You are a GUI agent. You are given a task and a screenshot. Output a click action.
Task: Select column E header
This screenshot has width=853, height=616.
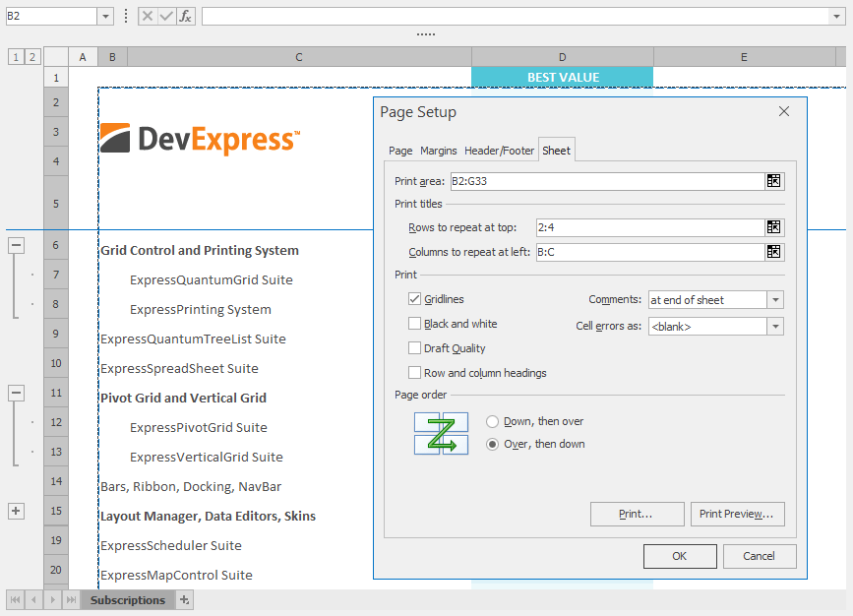tap(744, 57)
